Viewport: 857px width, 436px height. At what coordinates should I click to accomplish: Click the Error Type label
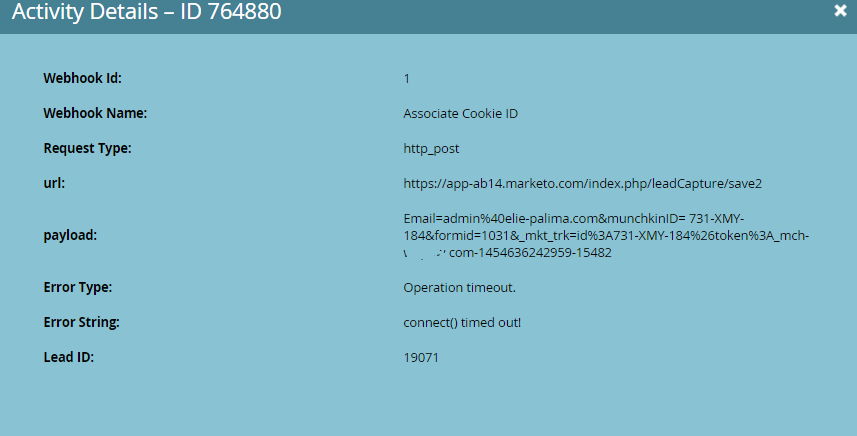tap(78, 287)
